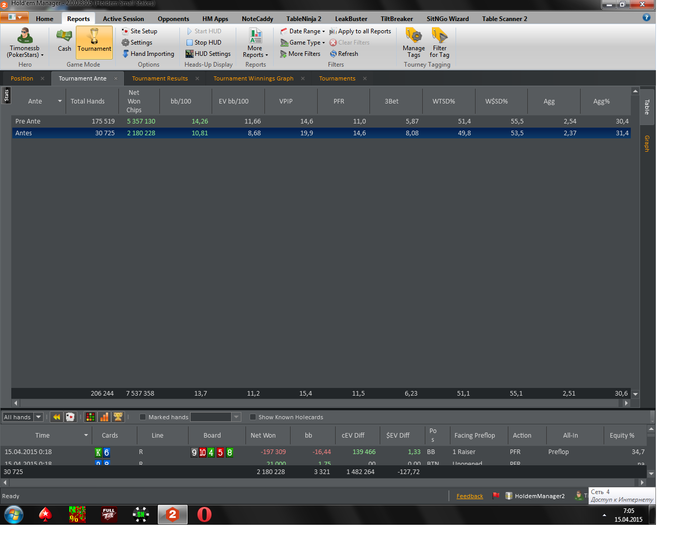Click the rewind hands replay icon
The width and height of the screenshot is (700, 534).
tap(57, 417)
